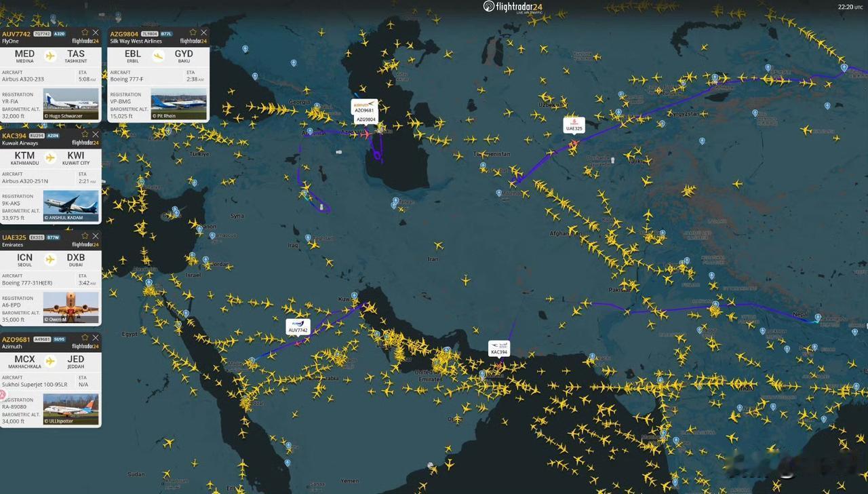Select the MED Medina origin airport
868x494 pixels.
pyautogui.click(x=24, y=56)
